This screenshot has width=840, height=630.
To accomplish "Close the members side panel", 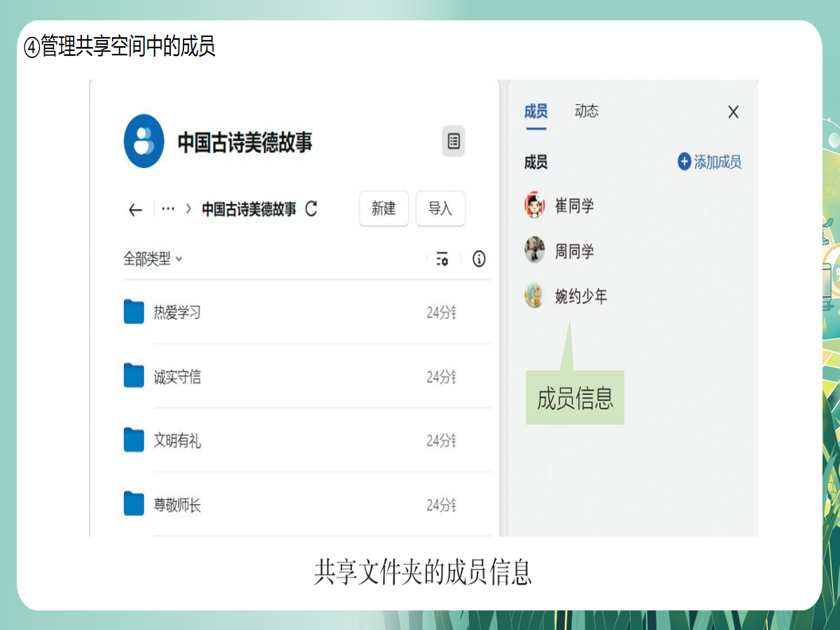I will tap(733, 112).
